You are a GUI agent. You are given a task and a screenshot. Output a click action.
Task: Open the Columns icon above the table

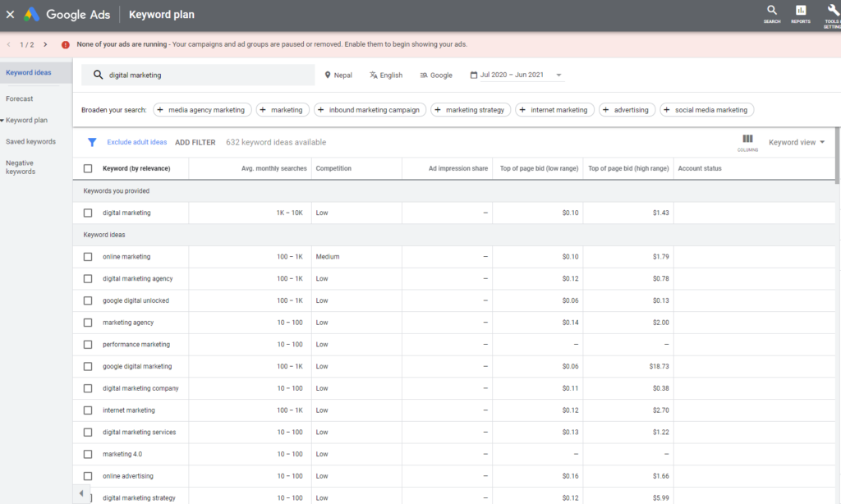747,140
